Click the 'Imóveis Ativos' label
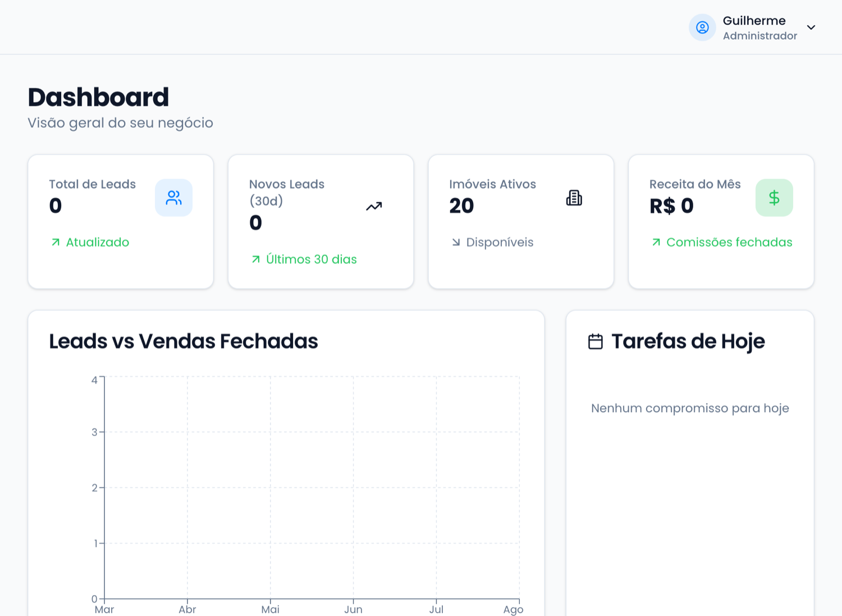This screenshot has width=842, height=616. click(x=492, y=184)
